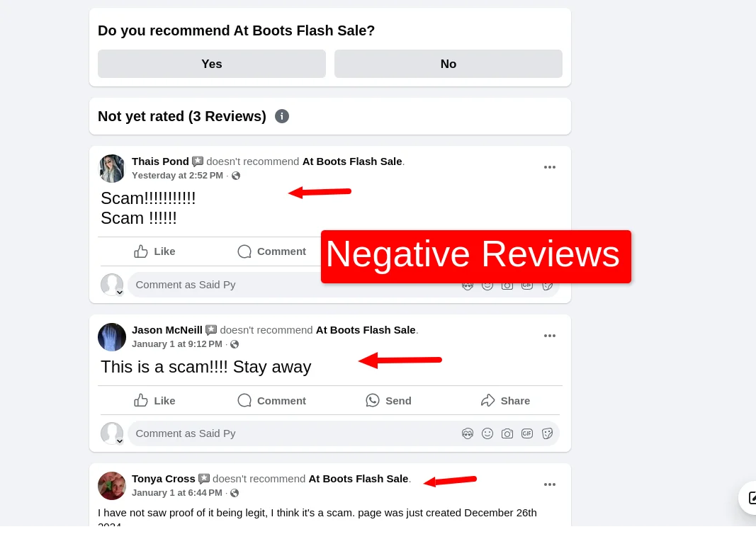The width and height of the screenshot is (756, 556).
Task: Add GIF to comment under Jason McNeill's review
Action: (527, 433)
